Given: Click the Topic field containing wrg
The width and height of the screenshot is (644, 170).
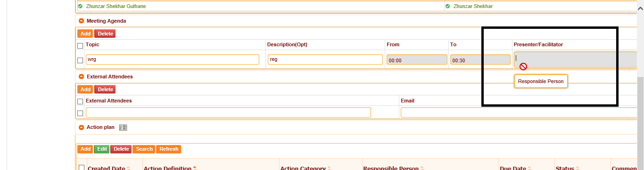Looking at the screenshot, I should (173, 59).
